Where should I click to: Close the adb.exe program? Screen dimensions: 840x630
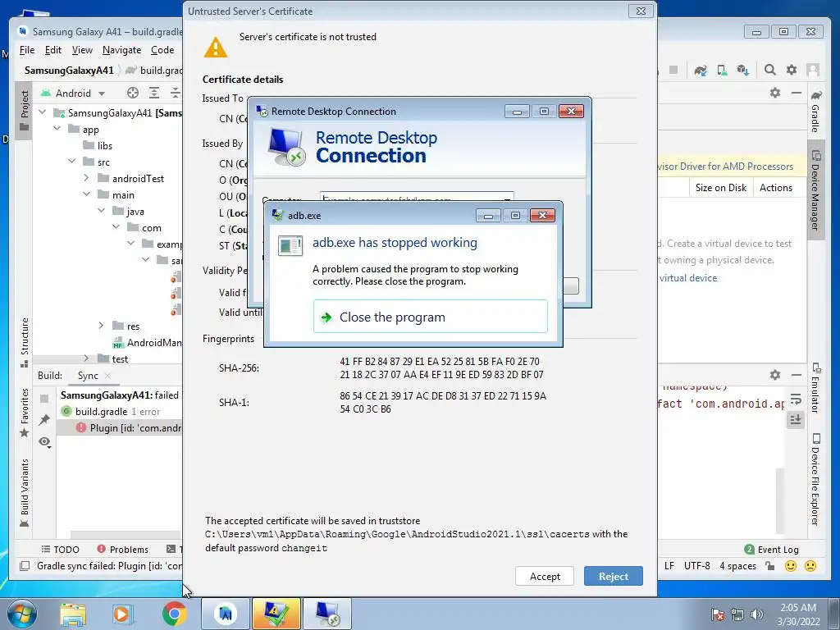430,317
